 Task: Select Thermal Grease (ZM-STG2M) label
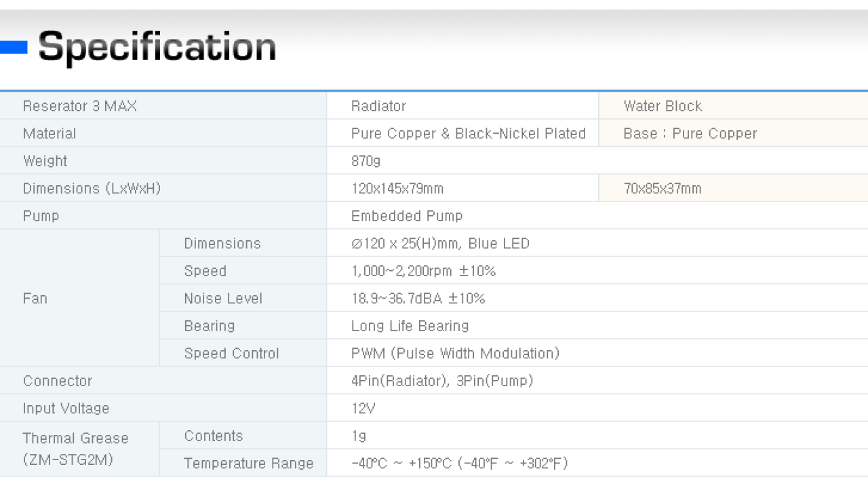tap(76, 449)
